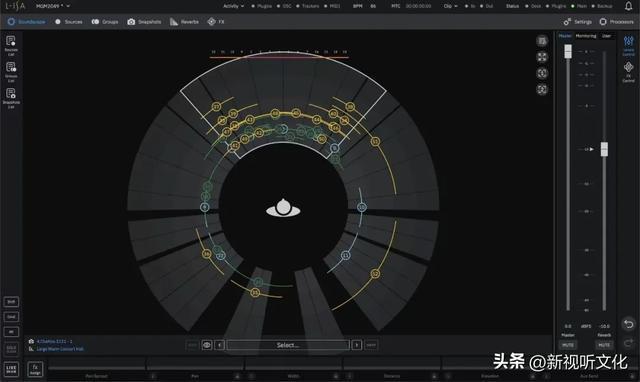Switch to the Snapshots tab
The height and width of the screenshot is (382, 640).
coord(144,22)
